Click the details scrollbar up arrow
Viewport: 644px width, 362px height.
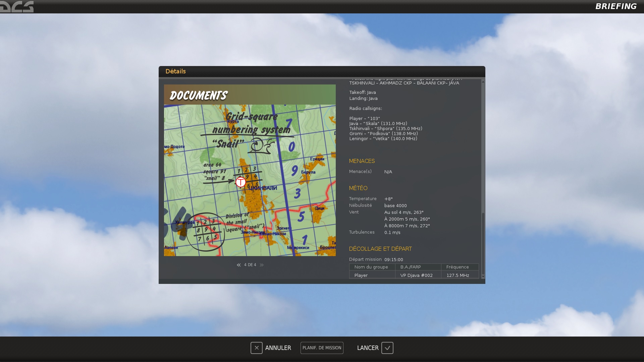[x=483, y=81]
